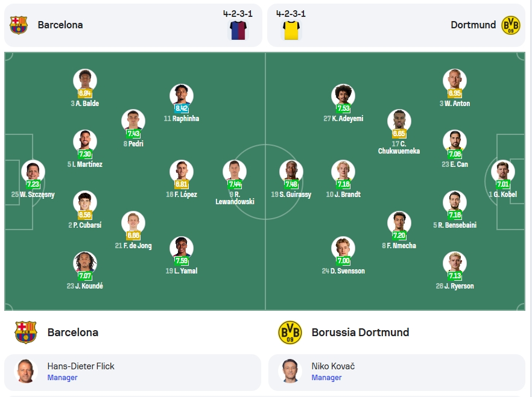The width and height of the screenshot is (532, 397).
Task: Open the Dortmund yellow jersey icon
Action: pyautogui.click(x=291, y=30)
